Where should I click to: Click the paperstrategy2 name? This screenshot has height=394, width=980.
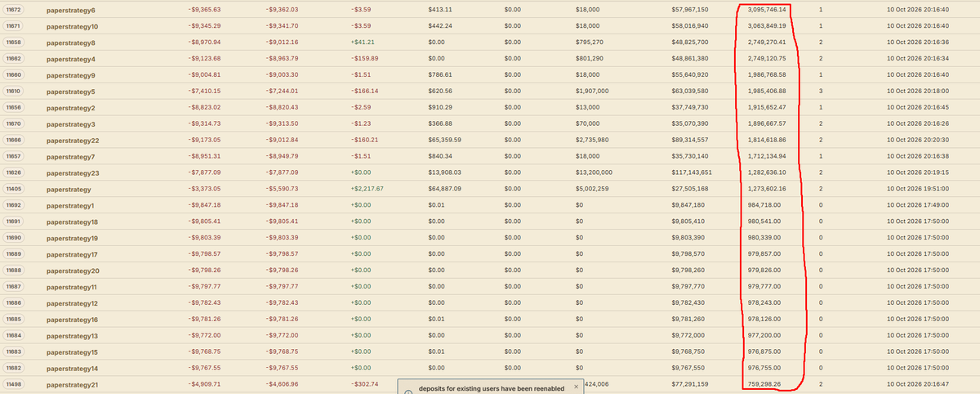pyautogui.click(x=71, y=108)
